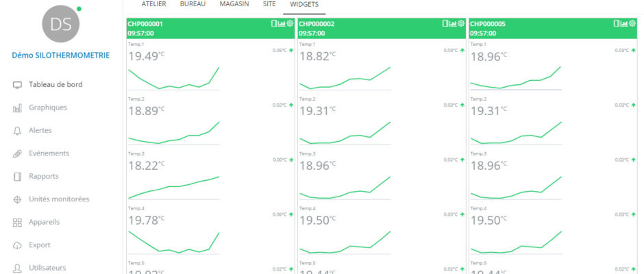The width and height of the screenshot is (644, 274).
Task: Switch to the ATELIER tab
Action: click(x=153, y=4)
